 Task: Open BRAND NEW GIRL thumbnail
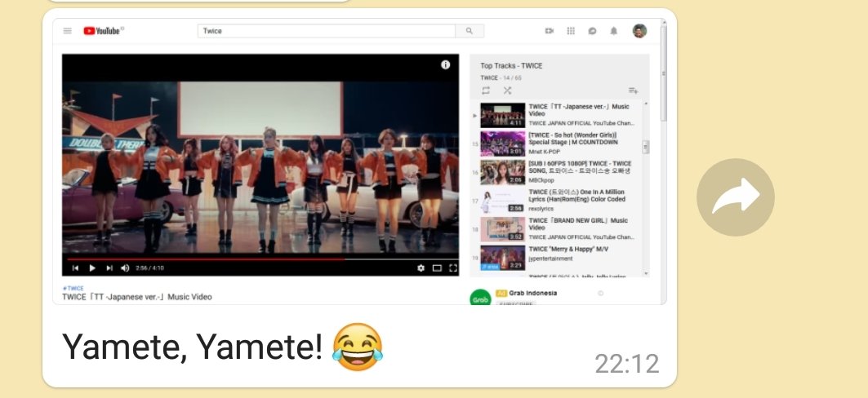pos(503,229)
